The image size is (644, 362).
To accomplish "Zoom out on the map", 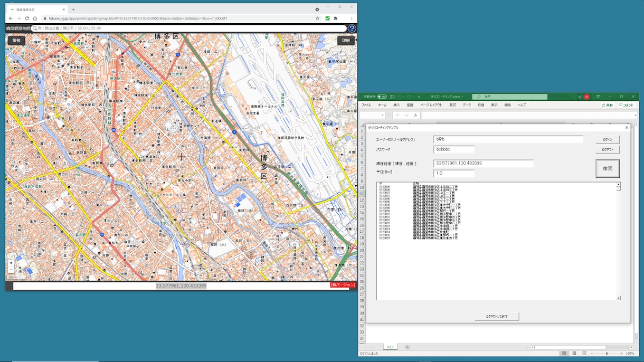I will click(11, 269).
